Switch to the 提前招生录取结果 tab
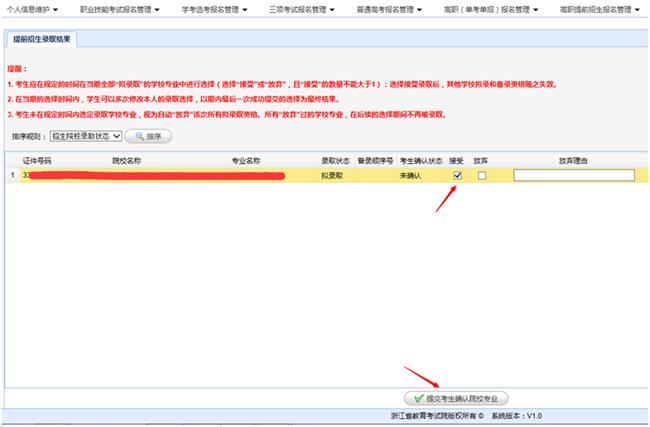 pos(41,39)
